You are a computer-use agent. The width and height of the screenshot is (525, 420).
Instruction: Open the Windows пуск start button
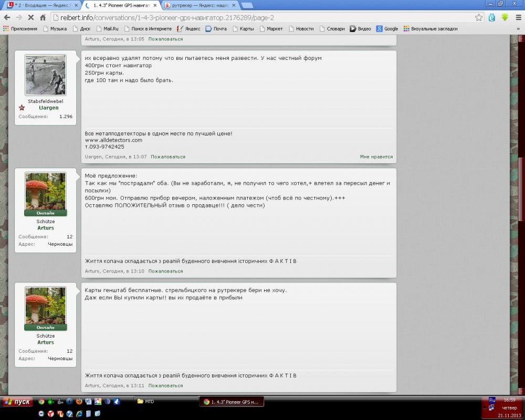pyautogui.click(x=18, y=402)
